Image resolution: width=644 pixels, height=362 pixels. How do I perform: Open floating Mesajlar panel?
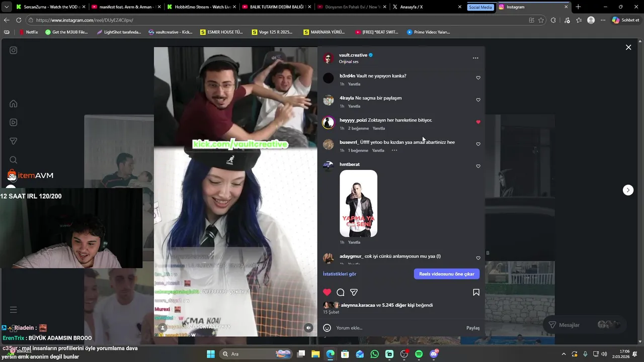[x=585, y=325]
